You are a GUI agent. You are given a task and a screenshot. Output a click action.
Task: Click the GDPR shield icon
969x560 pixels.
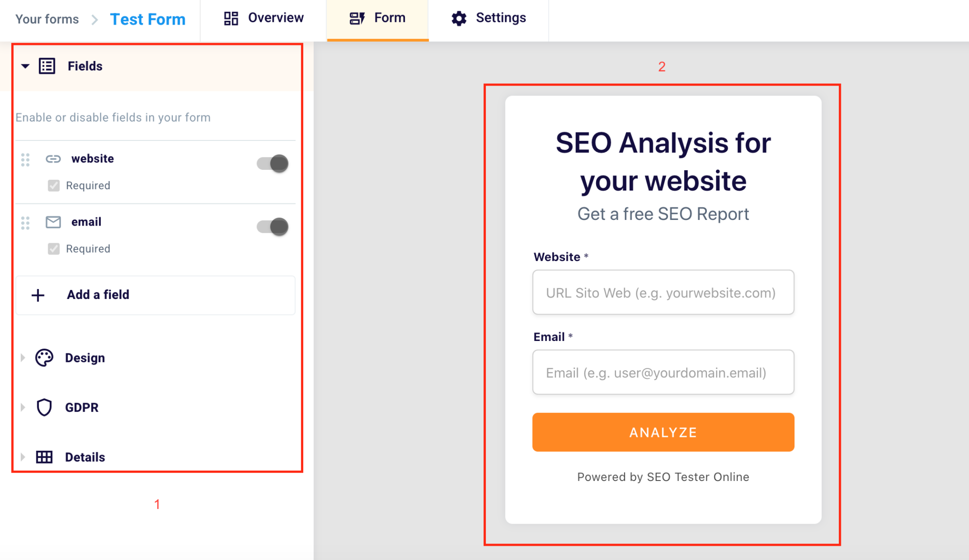pos(44,407)
